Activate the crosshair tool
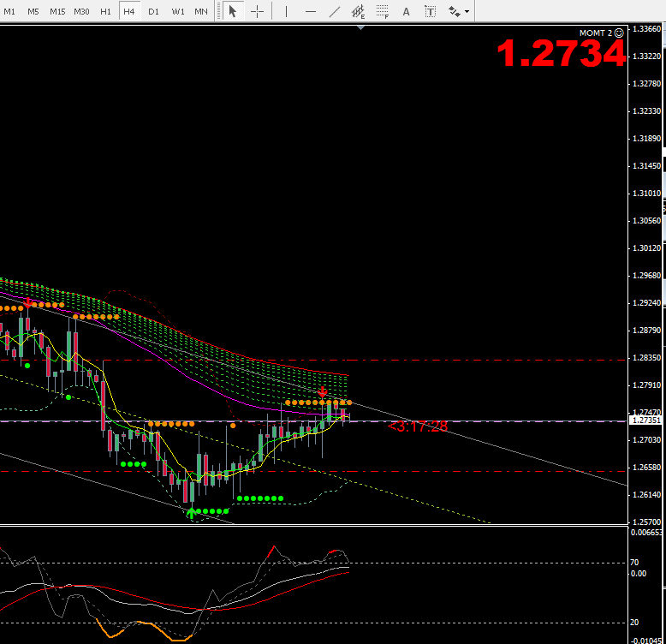This screenshot has height=644, width=666. (257, 12)
